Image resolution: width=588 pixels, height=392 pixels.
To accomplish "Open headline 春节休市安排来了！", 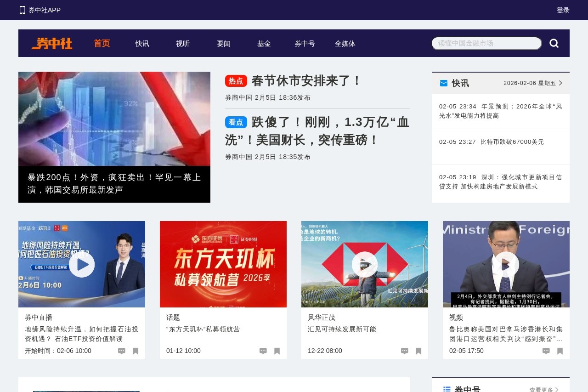I will point(307,81).
